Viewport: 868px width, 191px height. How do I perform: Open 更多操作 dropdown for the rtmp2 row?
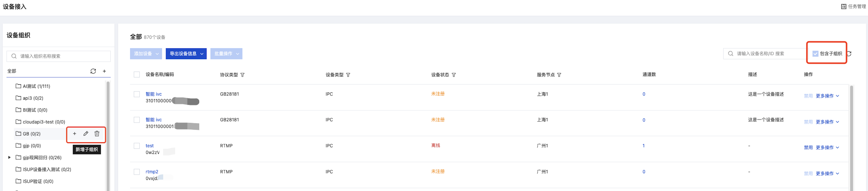tap(827, 173)
